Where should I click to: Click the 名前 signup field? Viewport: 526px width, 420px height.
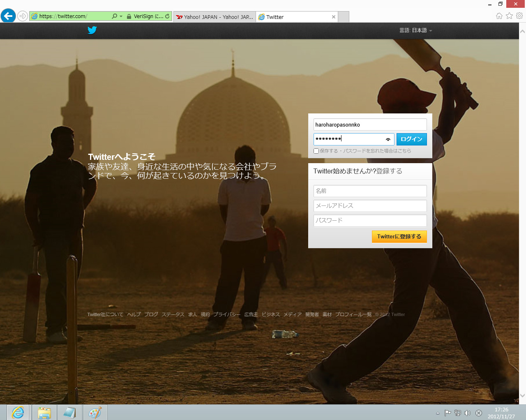[370, 191]
